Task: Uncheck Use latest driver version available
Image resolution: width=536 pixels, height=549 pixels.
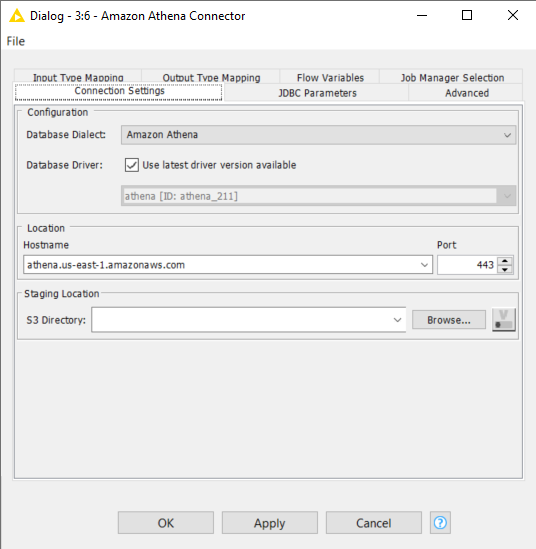Action: (132, 165)
